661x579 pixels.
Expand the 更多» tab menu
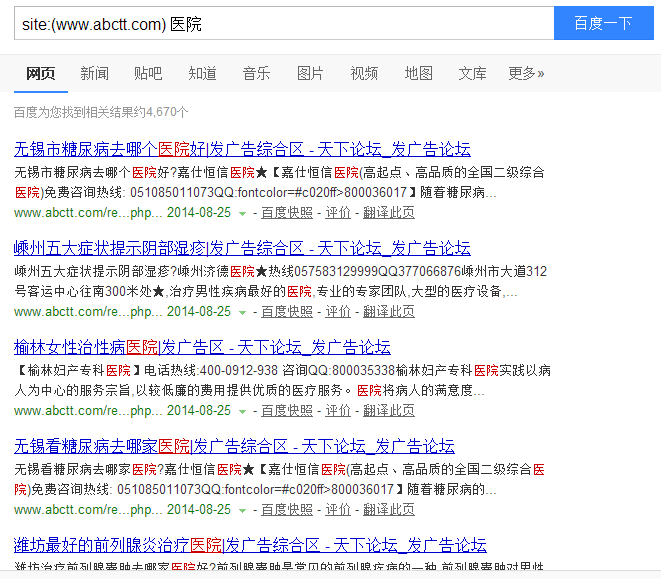(526, 73)
